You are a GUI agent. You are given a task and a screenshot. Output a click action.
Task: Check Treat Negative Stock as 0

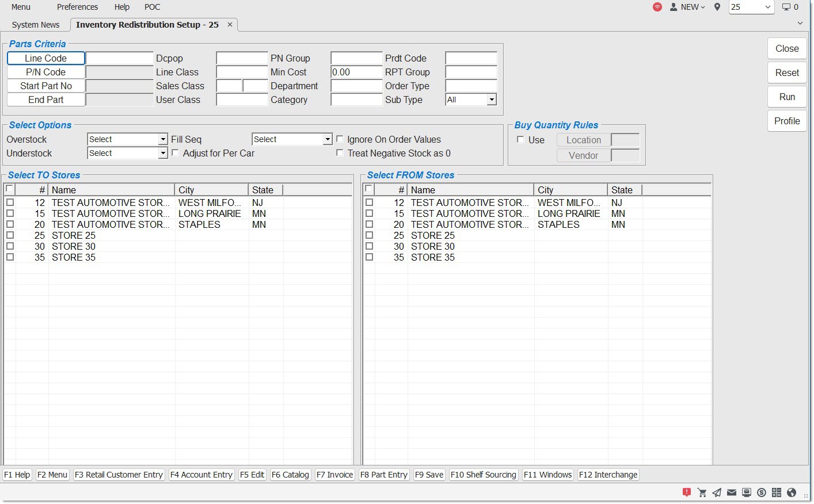[340, 153]
